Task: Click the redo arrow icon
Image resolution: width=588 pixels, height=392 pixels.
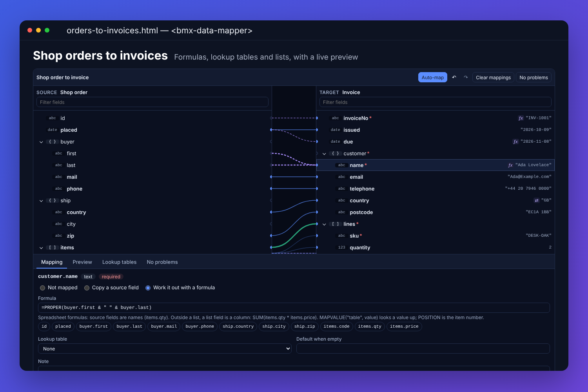Action: coord(466,77)
